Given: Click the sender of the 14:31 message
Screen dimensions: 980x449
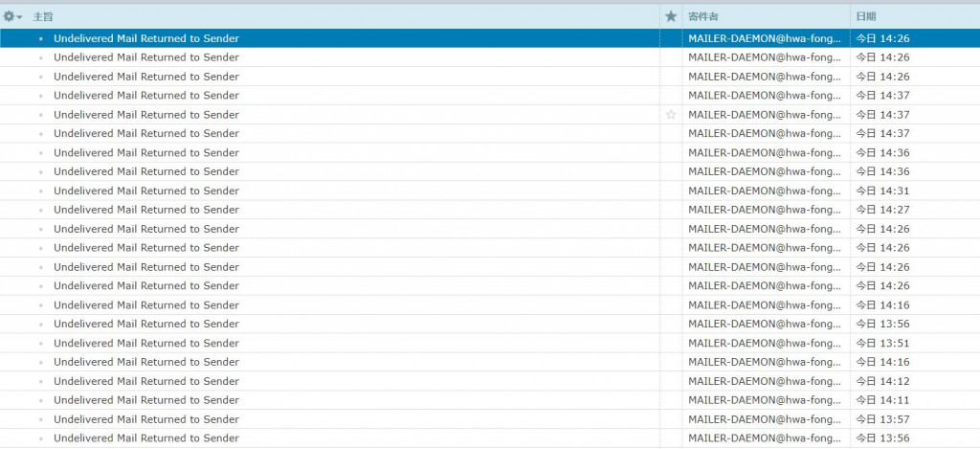Looking at the screenshot, I should [765, 191].
